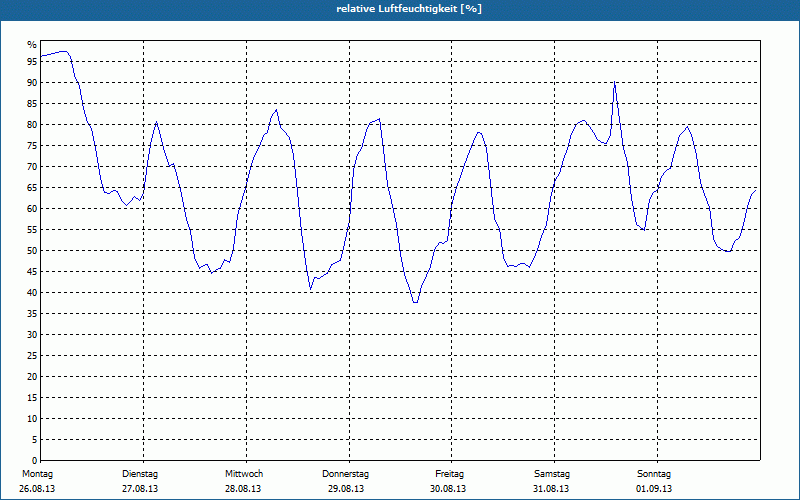The image size is (800, 500).
Task: Click the date 27.08.13
Action: [x=140, y=489]
